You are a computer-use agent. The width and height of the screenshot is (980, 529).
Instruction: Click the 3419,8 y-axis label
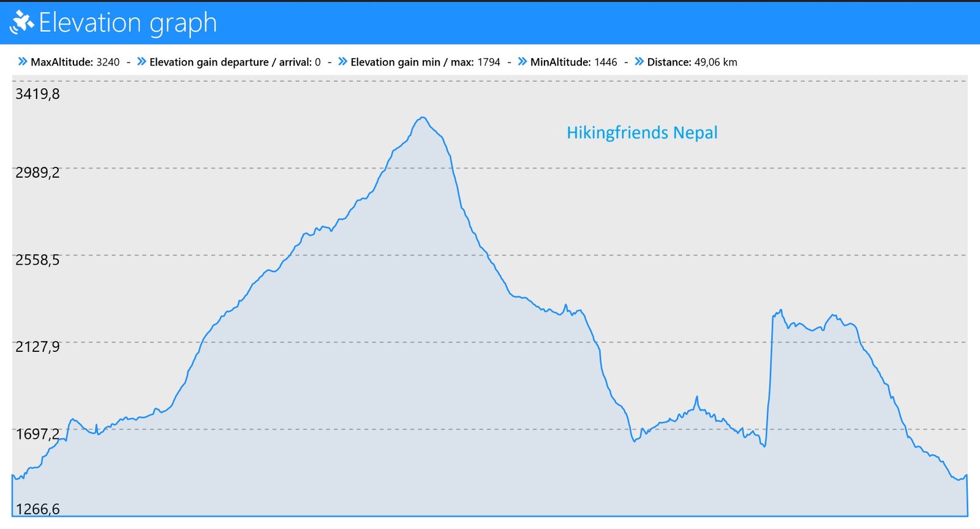37,94
